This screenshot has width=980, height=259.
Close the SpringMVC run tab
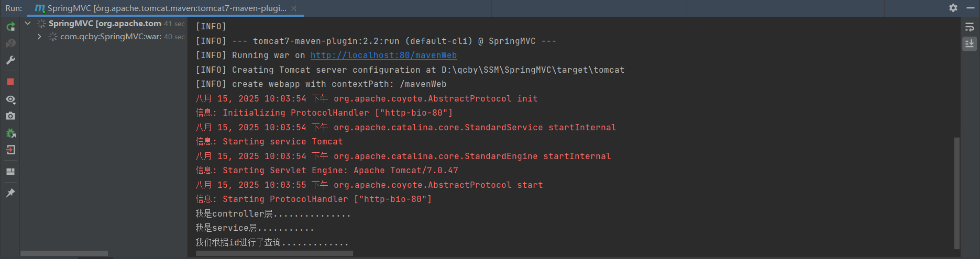[x=294, y=8]
